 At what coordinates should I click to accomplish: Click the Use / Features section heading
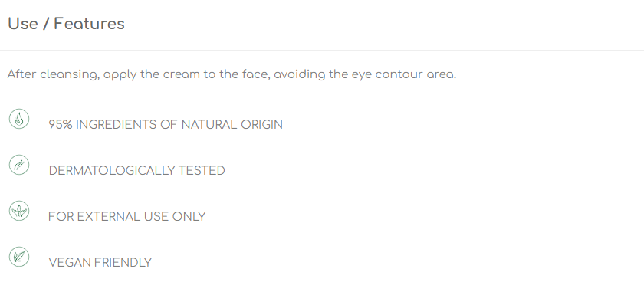66,24
